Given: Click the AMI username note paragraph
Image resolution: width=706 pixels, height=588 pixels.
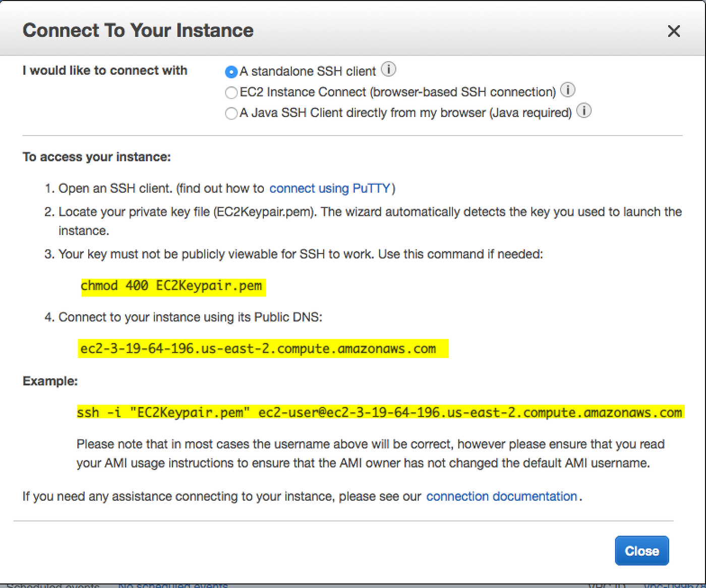Looking at the screenshot, I should tap(371, 453).
